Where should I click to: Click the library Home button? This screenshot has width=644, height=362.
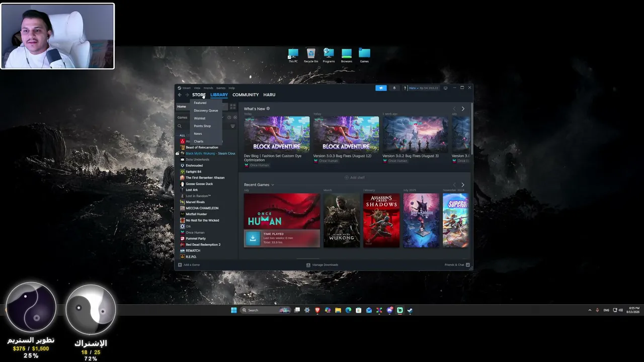tap(182, 107)
